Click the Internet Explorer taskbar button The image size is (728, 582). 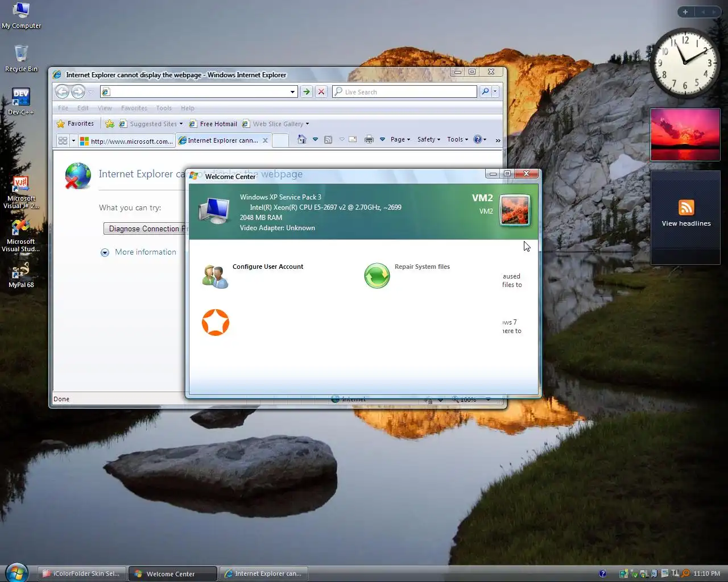pyautogui.click(x=264, y=573)
